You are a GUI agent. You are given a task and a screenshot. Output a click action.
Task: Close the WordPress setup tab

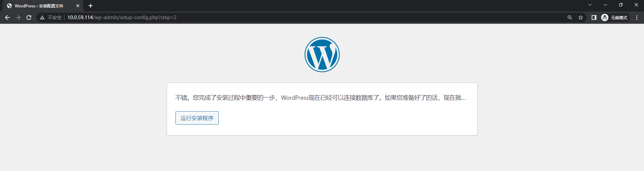[x=78, y=6]
